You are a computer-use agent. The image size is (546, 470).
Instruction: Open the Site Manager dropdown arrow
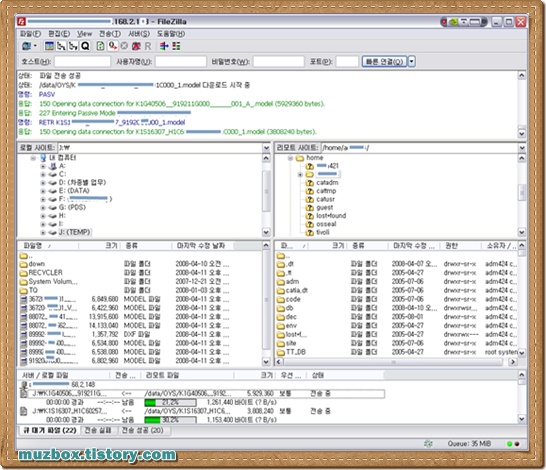(35, 46)
